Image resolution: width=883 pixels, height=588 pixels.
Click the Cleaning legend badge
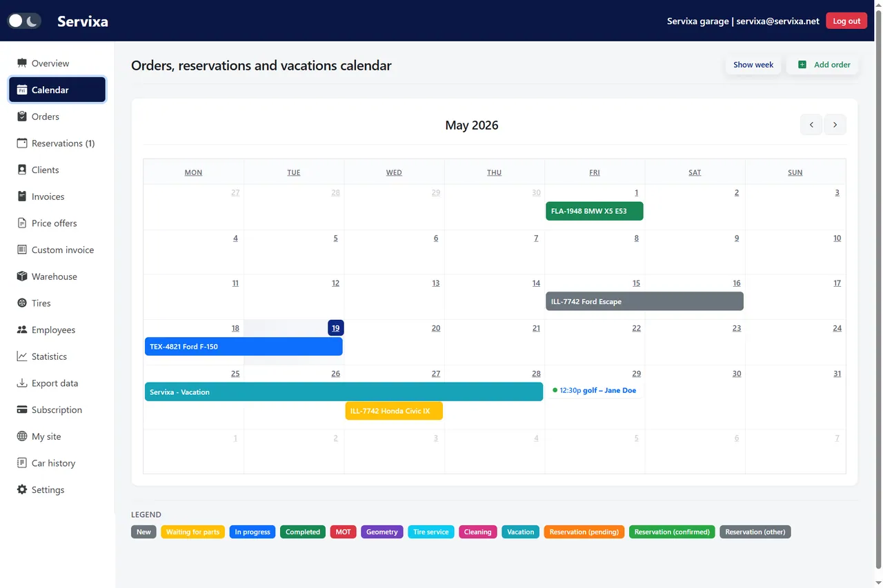(477, 532)
